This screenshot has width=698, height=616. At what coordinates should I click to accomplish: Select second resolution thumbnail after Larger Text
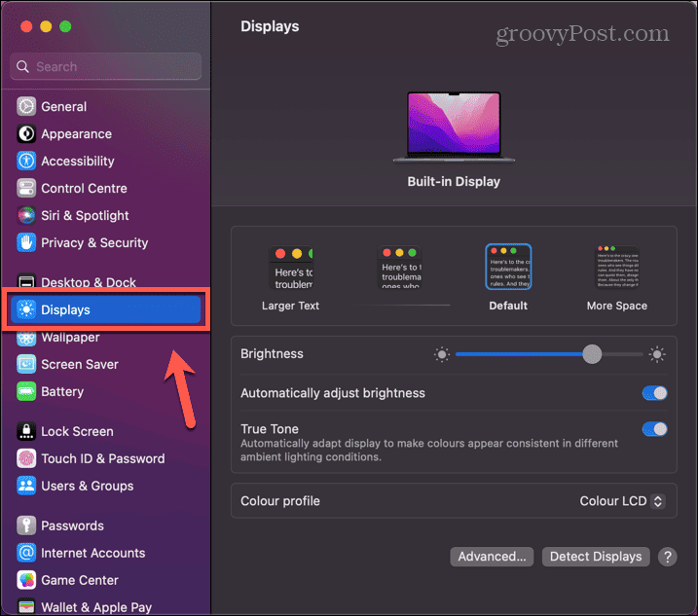[399, 267]
